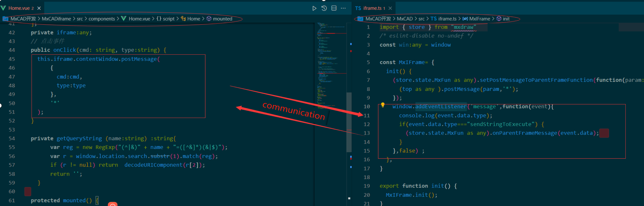
Task: Click the init symbol in right breadcrumb
Action: pyautogui.click(x=506, y=19)
